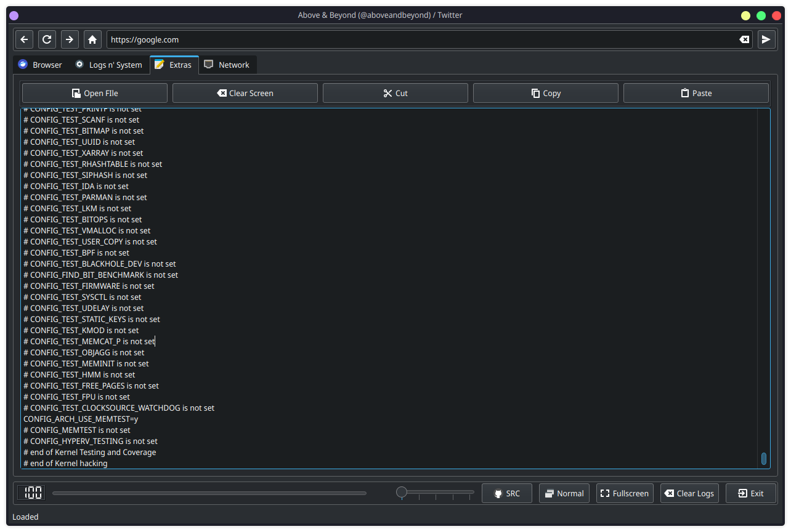This screenshot has width=791, height=532.
Task: Click line CONFIG_TEST_STATIC_KEYS is not set
Action: tap(92, 319)
